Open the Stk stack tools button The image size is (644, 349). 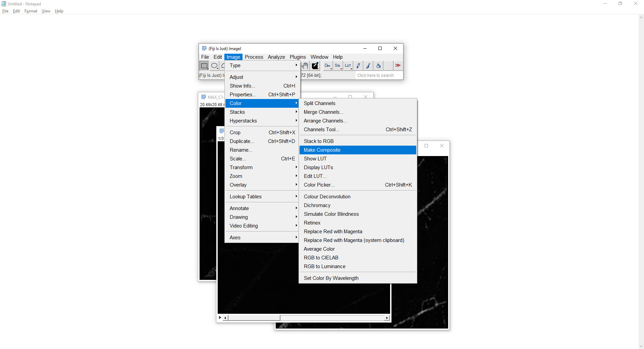[x=338, y=66]
